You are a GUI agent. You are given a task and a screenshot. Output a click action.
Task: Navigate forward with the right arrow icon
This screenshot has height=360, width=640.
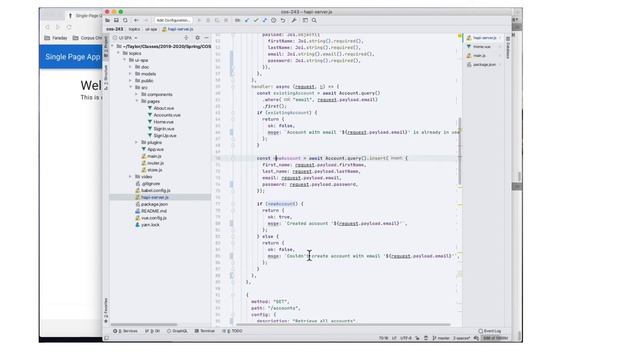pos(146,20)
